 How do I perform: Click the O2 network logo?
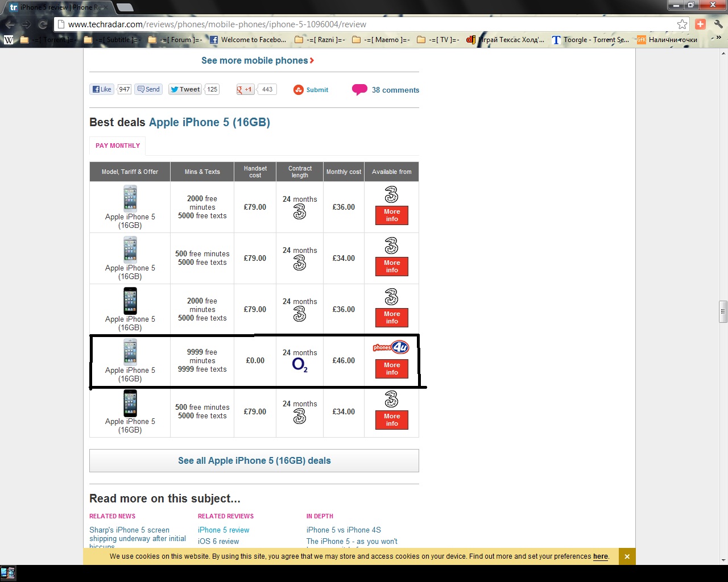[300, 365]
